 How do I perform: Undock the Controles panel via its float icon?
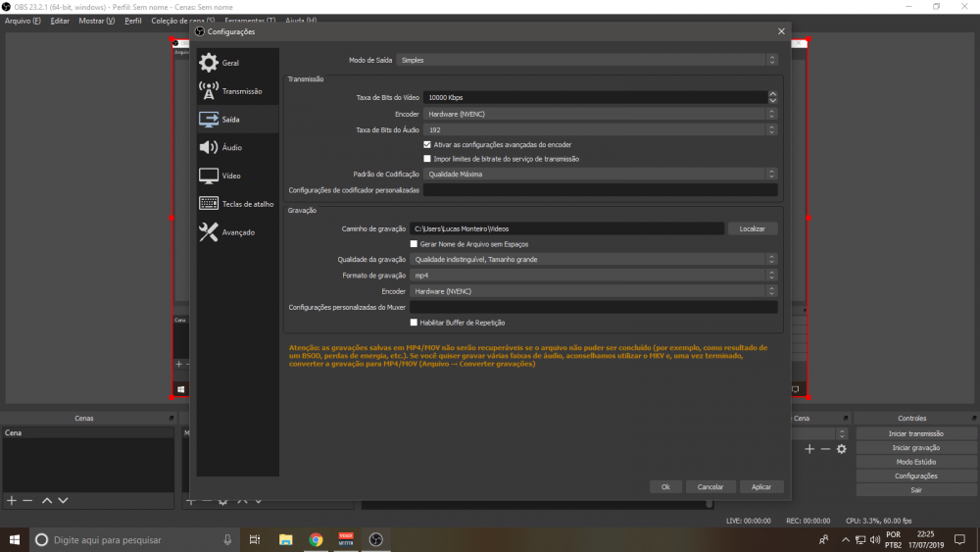[x=974, y=419]
